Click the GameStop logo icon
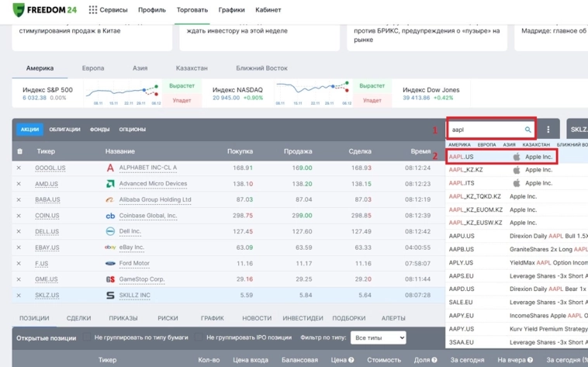 110,279
